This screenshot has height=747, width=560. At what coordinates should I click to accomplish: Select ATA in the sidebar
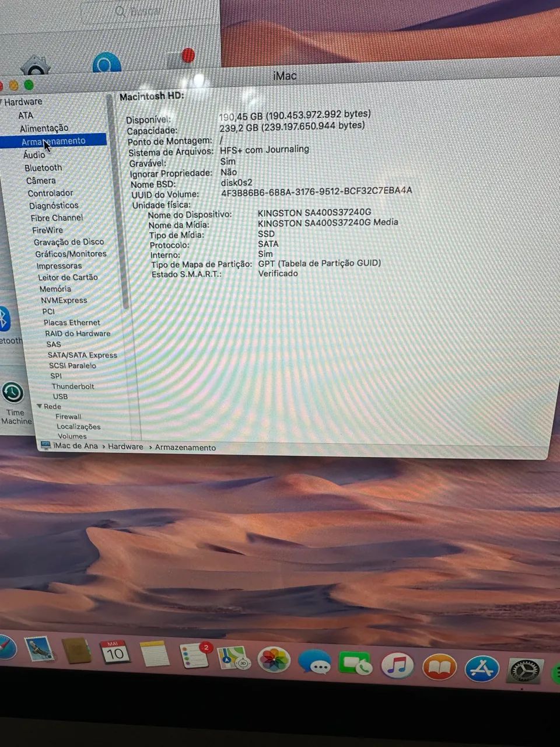[26, 116]
